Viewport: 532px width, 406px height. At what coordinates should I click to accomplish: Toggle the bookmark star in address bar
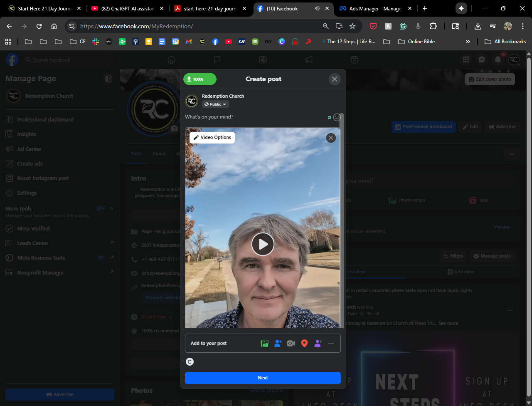pyautogui.click(x=352, y=26)
